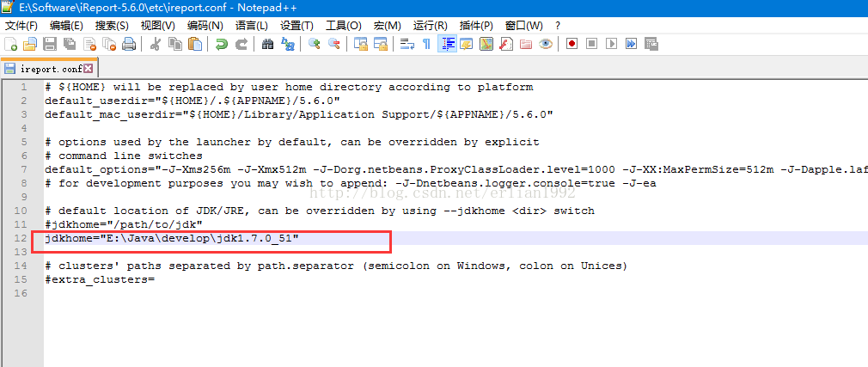Zoom in on the editor text
Viewport: 868px width, 367px height.
(x=315, y=45)
